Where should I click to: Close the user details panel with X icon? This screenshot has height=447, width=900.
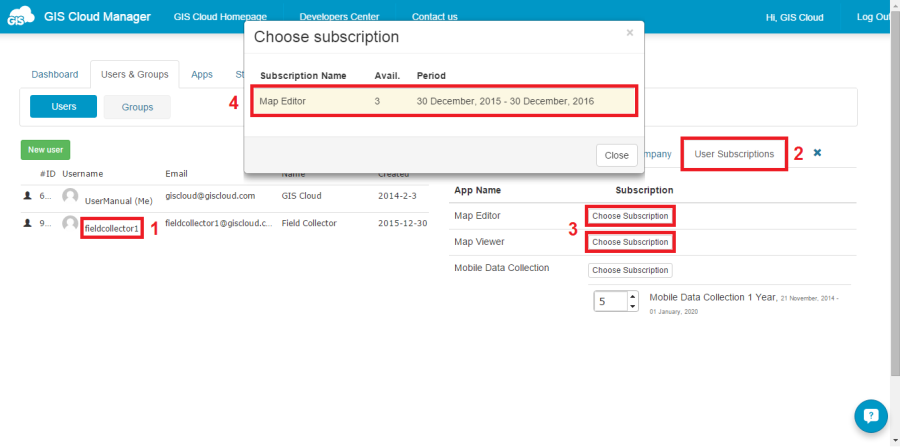(817, 153)
